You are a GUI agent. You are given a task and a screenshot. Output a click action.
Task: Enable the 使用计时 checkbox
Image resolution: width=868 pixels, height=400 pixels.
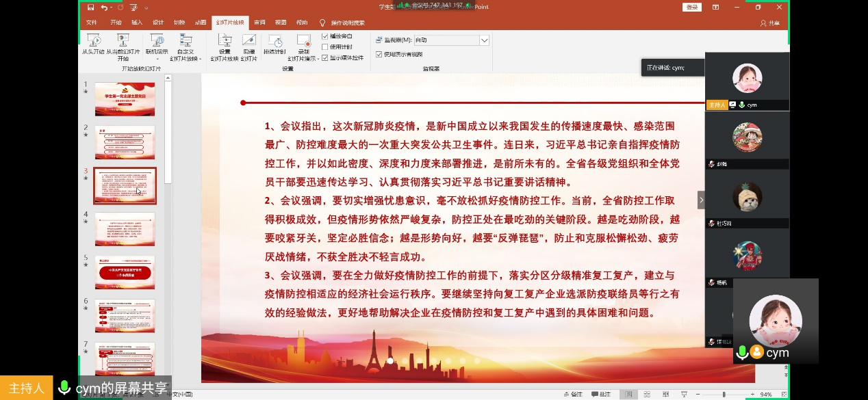(x=325, y=47)
